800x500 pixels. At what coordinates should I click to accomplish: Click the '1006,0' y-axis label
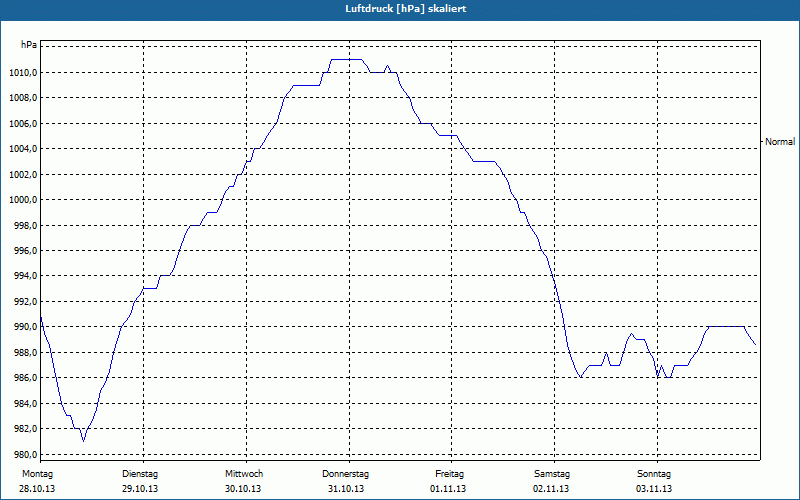[23, 123]
